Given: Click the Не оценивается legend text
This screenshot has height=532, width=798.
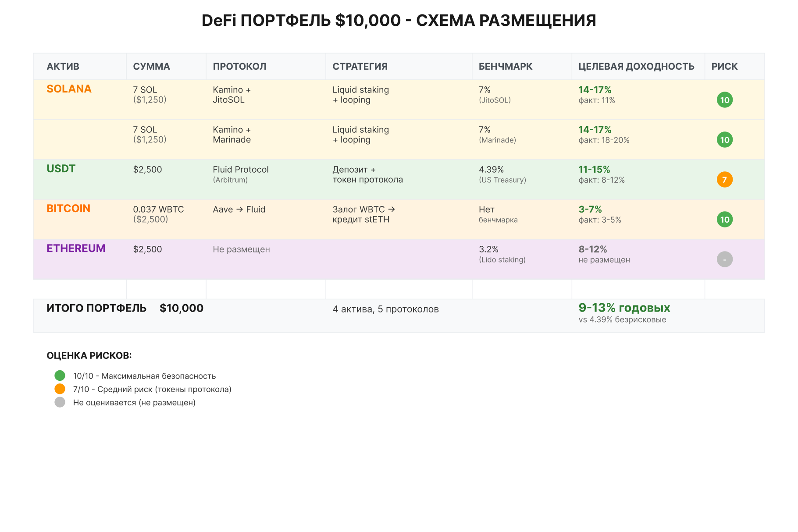Looking at the screenshot, I should pos(134,403).
